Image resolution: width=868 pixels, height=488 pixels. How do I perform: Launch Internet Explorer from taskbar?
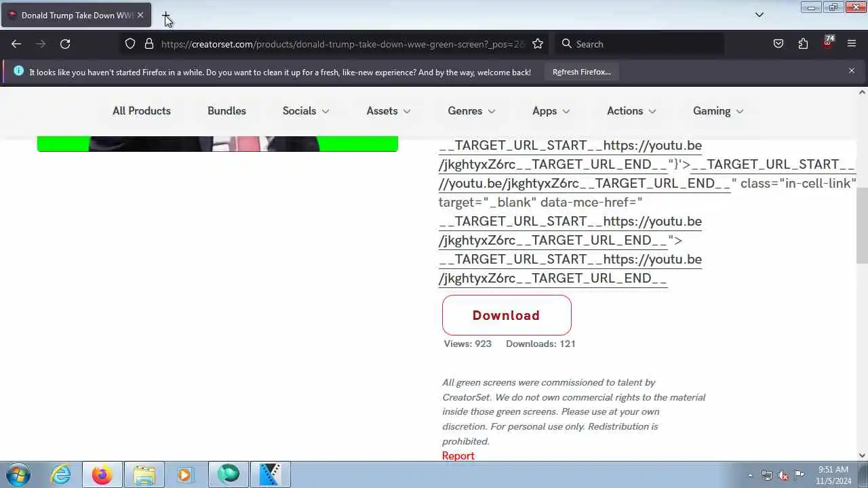point(61,474)
